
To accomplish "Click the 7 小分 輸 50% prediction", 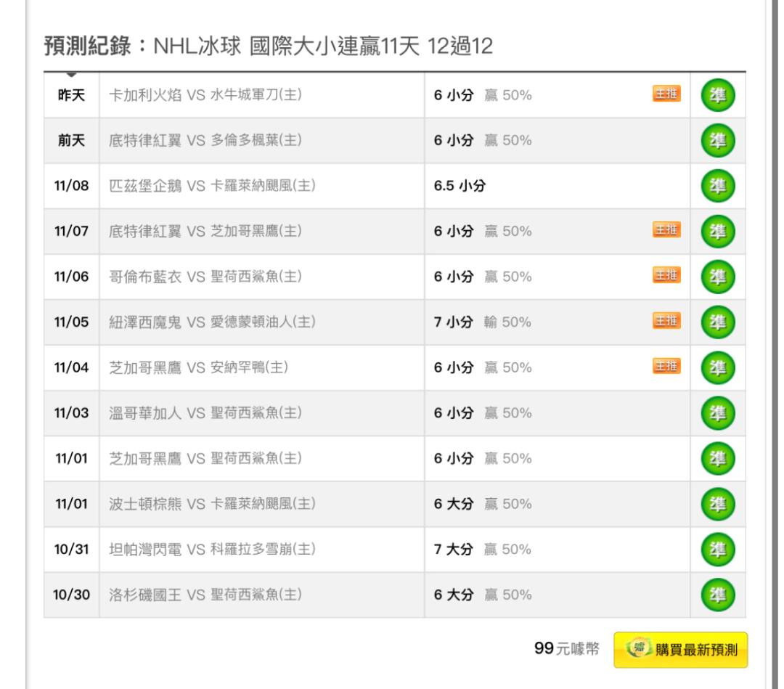I will (x=483, y=322).
